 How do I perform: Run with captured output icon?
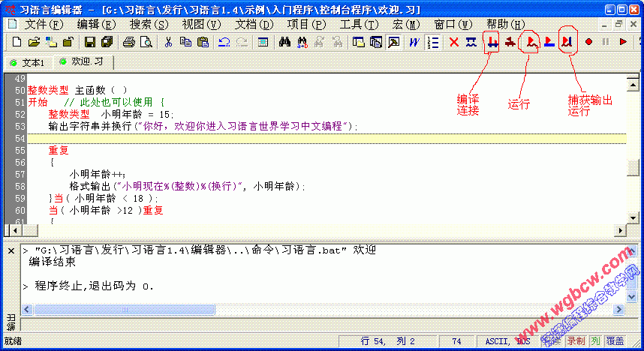[567, 42]
